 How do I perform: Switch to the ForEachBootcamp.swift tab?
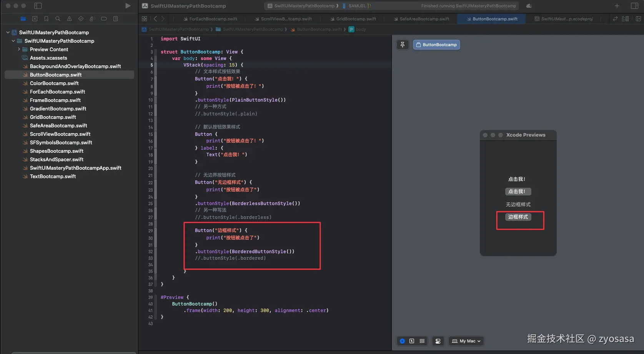210,19
